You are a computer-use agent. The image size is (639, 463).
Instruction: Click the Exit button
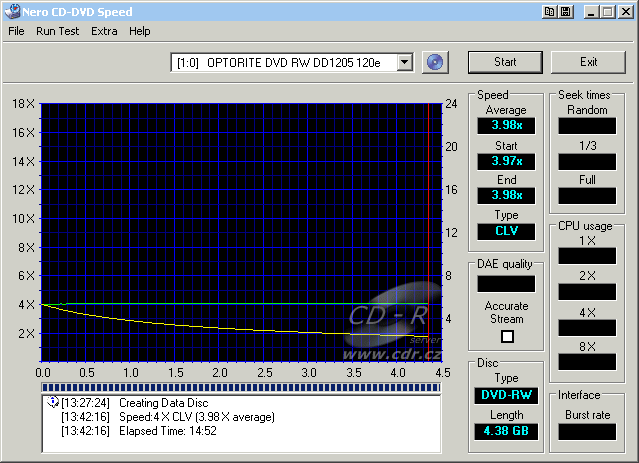click(x=588, y=62)
